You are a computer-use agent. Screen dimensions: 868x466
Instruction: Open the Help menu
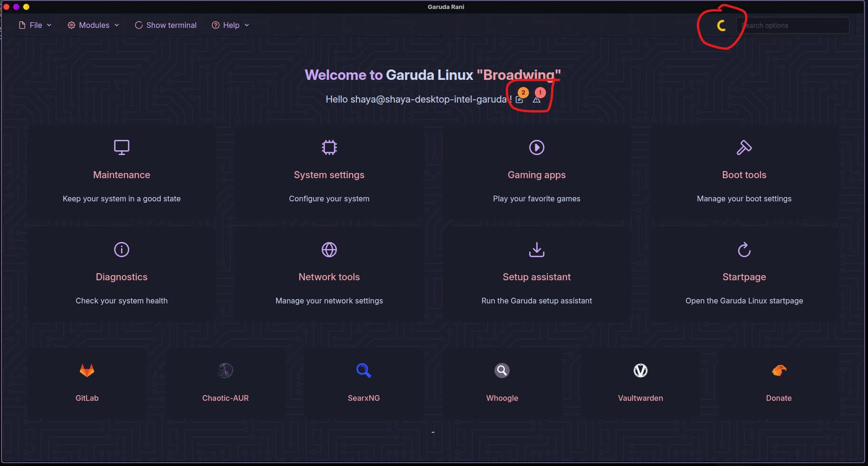click(231, 25)
